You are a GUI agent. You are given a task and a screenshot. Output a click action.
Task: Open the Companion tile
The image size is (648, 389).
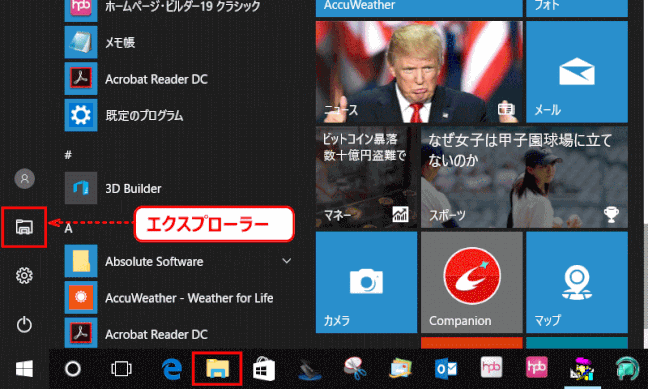[472, 282]
